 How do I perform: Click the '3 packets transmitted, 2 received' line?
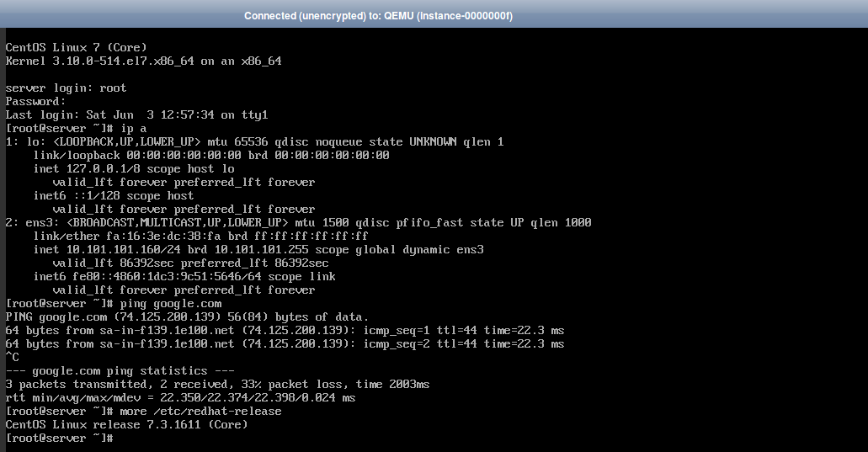217,385
